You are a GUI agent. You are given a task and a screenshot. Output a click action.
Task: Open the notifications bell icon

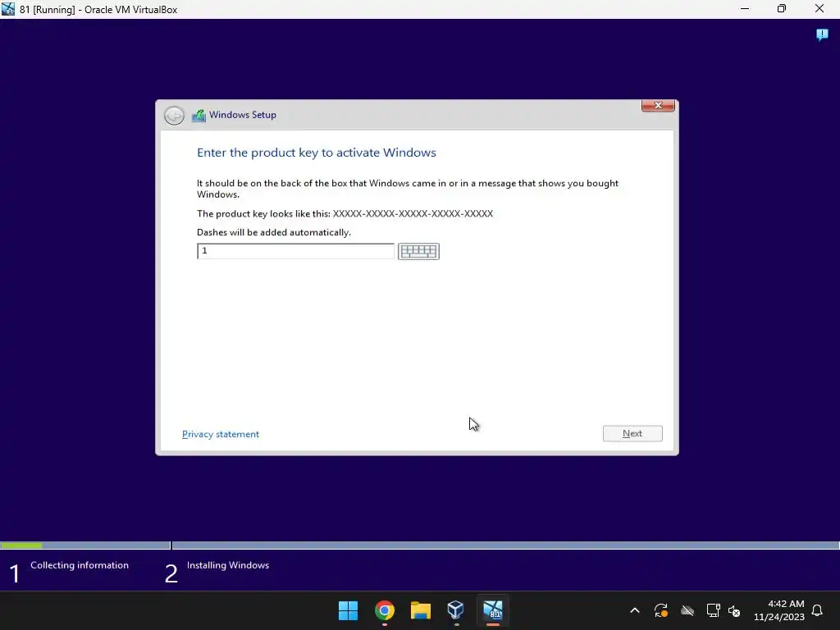818,610
